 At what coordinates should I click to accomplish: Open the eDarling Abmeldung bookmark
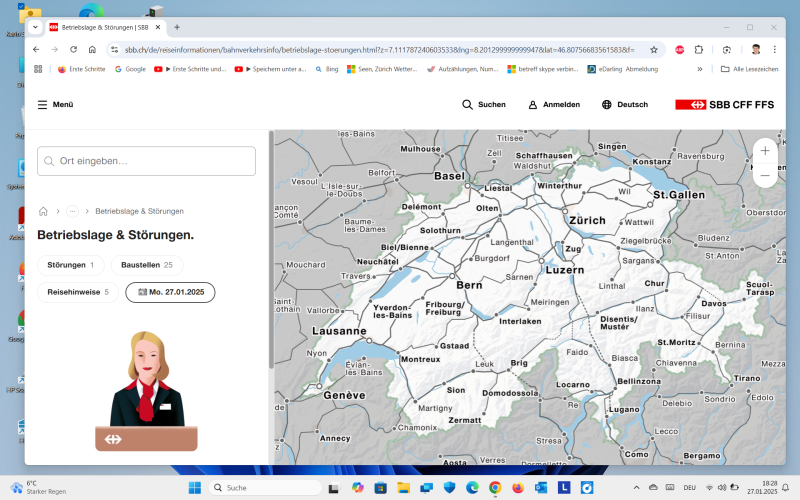pos(622,69)
